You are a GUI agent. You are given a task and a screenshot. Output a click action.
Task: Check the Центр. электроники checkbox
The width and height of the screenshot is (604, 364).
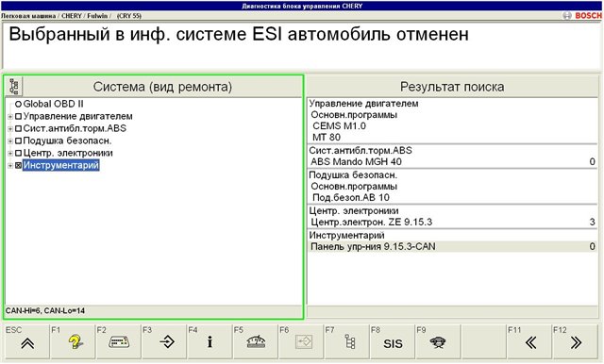(x=18, y=153)
